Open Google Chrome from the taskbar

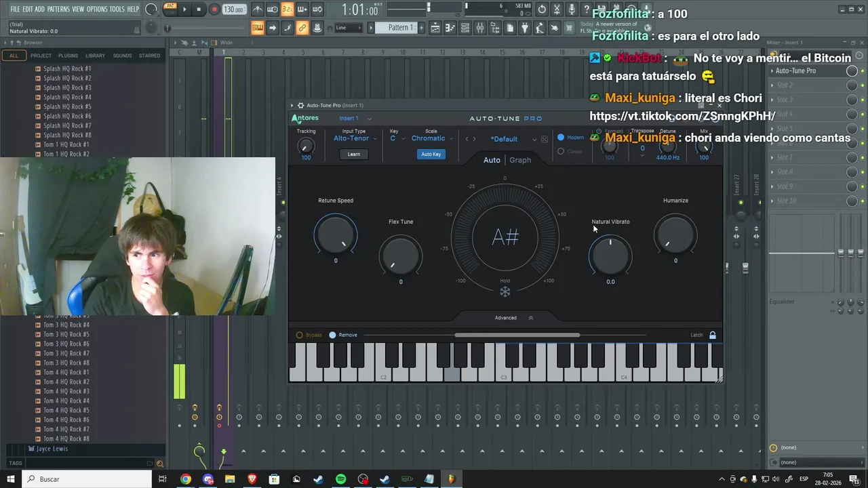(185, 479)
